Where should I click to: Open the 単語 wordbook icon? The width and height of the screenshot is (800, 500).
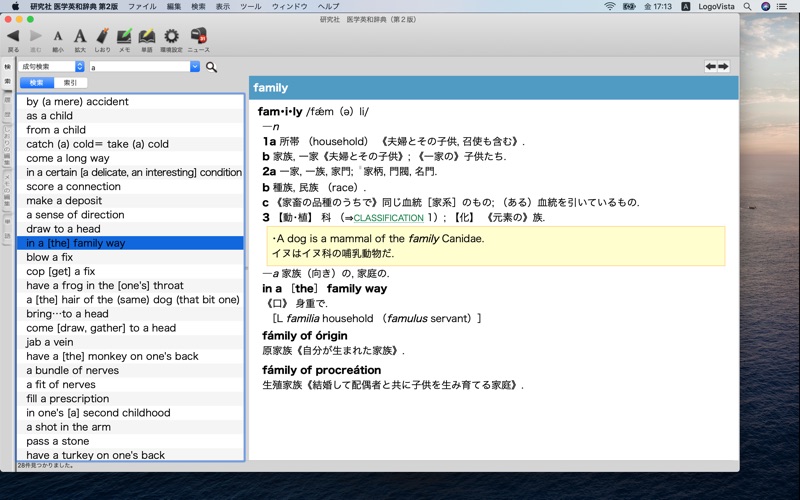147,36
